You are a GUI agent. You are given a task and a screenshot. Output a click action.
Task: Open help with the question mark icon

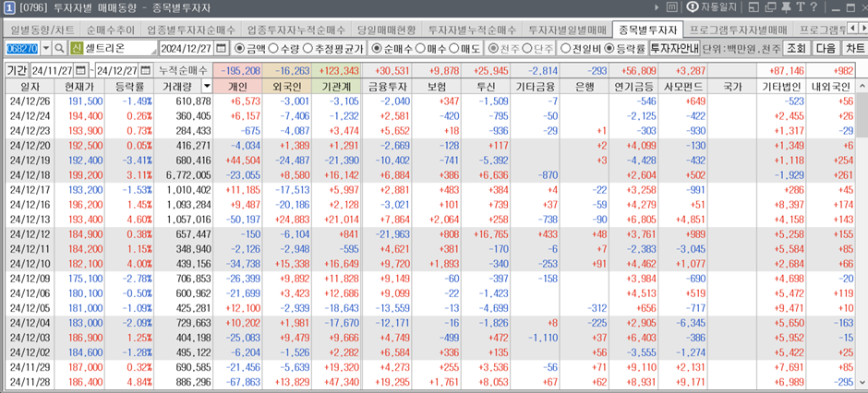813,8
